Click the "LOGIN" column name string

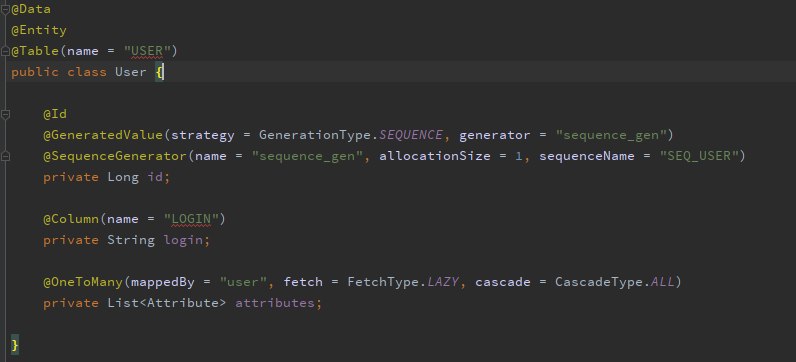click(191, 219)
